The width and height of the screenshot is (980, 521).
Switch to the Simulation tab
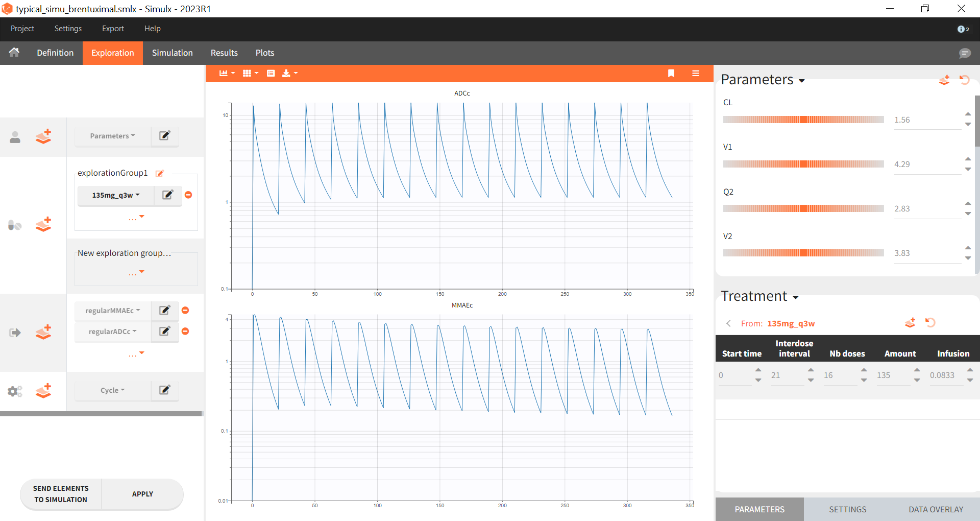coord(172,53)
